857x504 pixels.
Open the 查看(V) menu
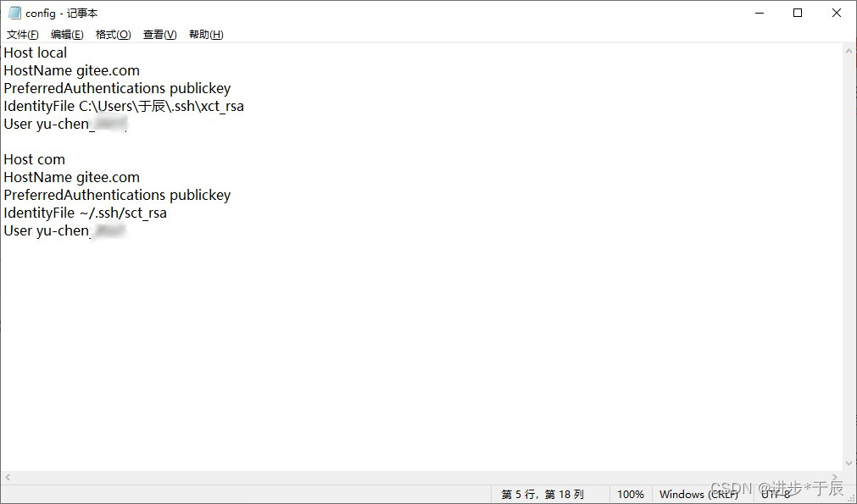tap(159, 35)
